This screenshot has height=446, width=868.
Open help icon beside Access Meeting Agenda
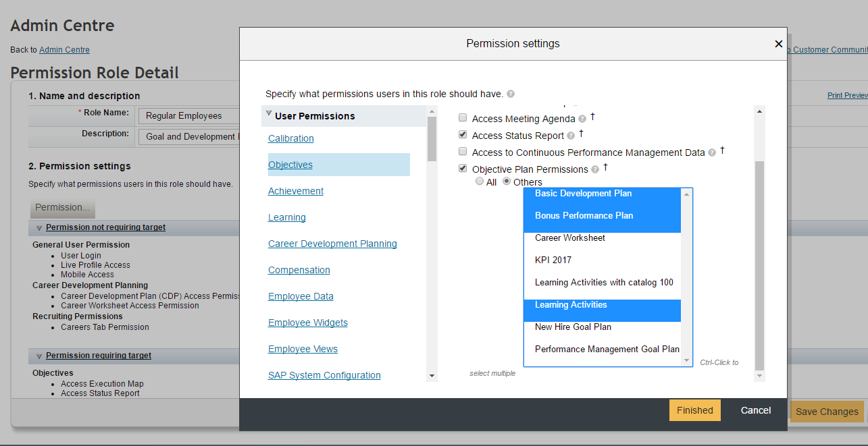click(x=582, y=119)
